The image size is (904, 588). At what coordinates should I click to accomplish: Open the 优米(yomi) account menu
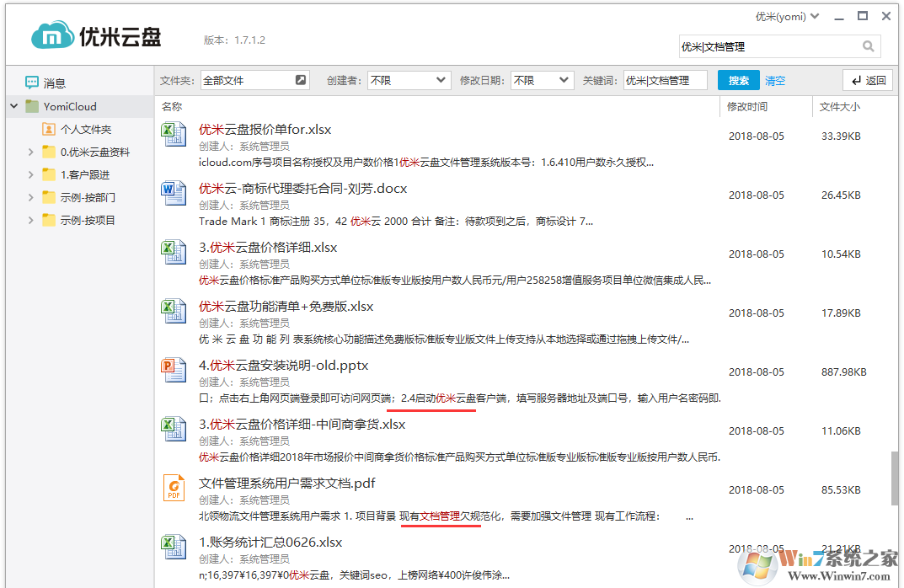(x=785, y=14)
